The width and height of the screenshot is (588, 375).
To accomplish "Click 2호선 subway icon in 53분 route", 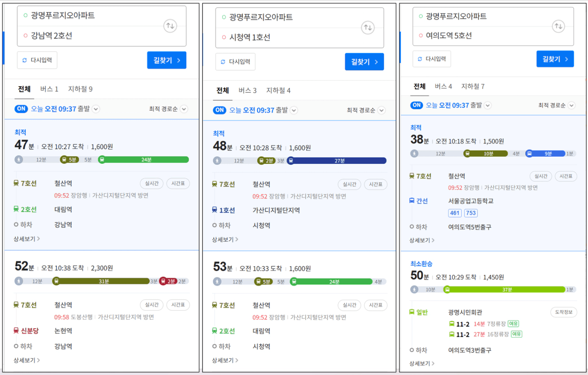I will (x=214, y=331).
